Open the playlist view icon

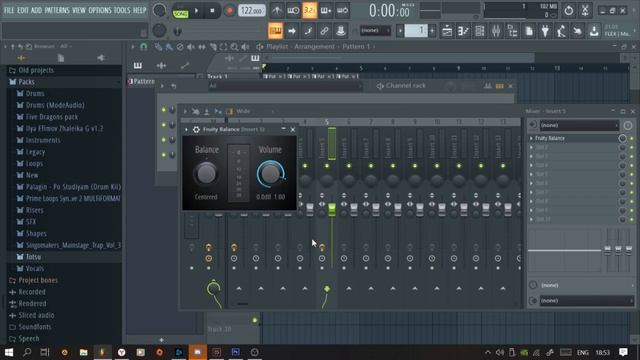(447, 31)
